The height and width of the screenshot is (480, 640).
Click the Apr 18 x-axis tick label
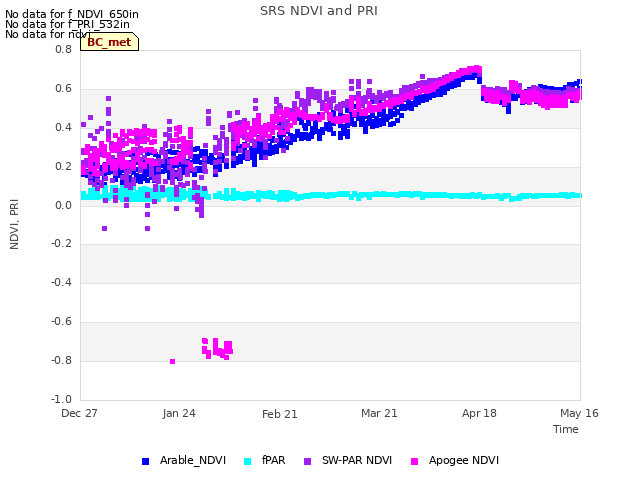pyautogui.click(x=479, y=413)
